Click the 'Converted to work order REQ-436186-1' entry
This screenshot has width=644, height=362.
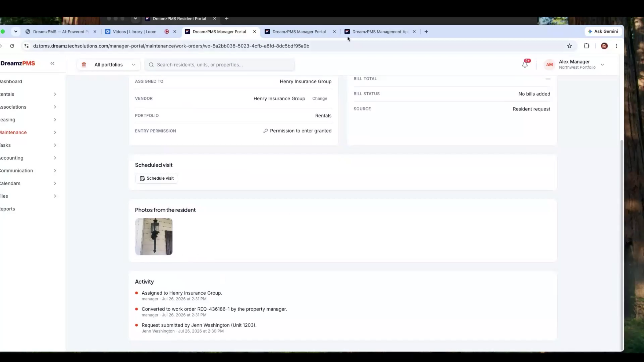(214, 309)
